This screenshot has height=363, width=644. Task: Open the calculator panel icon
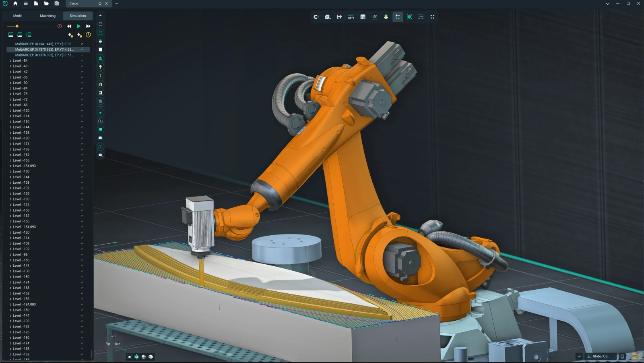coord(363,17)
